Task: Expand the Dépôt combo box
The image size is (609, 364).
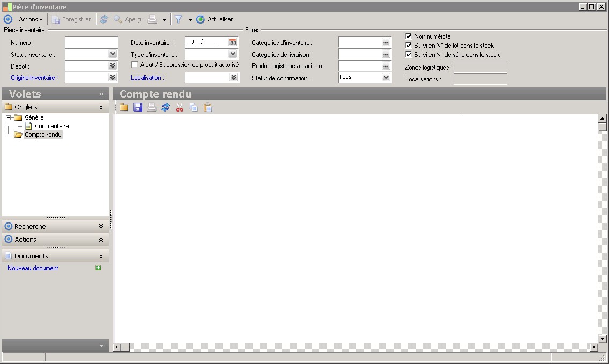Action: [113, 65]
